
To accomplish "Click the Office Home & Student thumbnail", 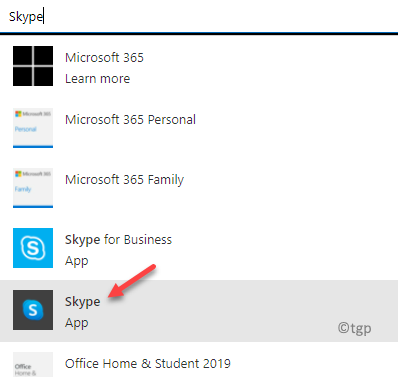I will tap(33, 365).
